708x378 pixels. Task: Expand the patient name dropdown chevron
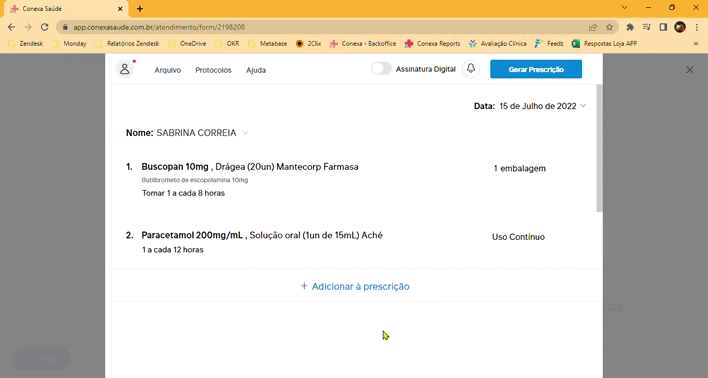point(245,133)
